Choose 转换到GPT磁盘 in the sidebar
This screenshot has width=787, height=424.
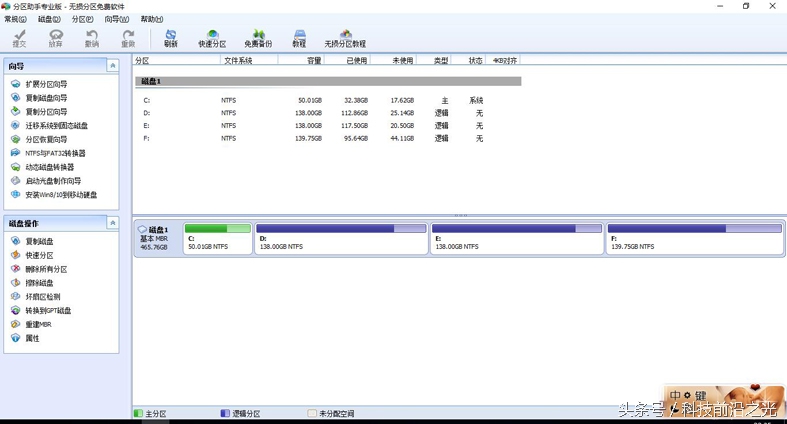point(48,311)
